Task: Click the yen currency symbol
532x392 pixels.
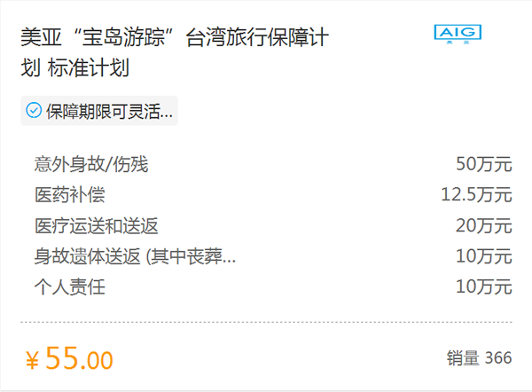Action: [x=33, y=361]
